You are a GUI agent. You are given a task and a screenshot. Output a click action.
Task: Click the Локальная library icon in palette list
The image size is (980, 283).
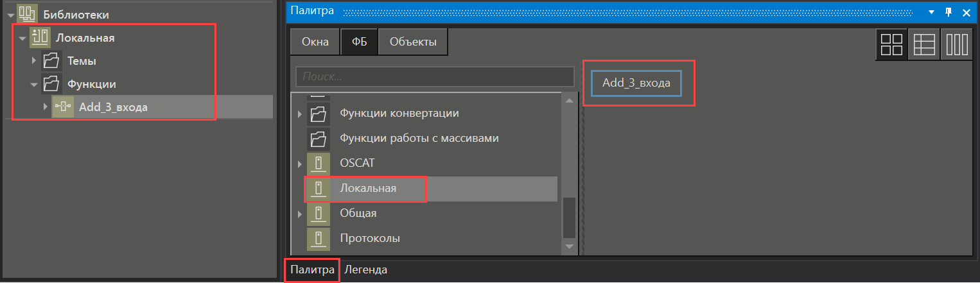pos(319,188)
